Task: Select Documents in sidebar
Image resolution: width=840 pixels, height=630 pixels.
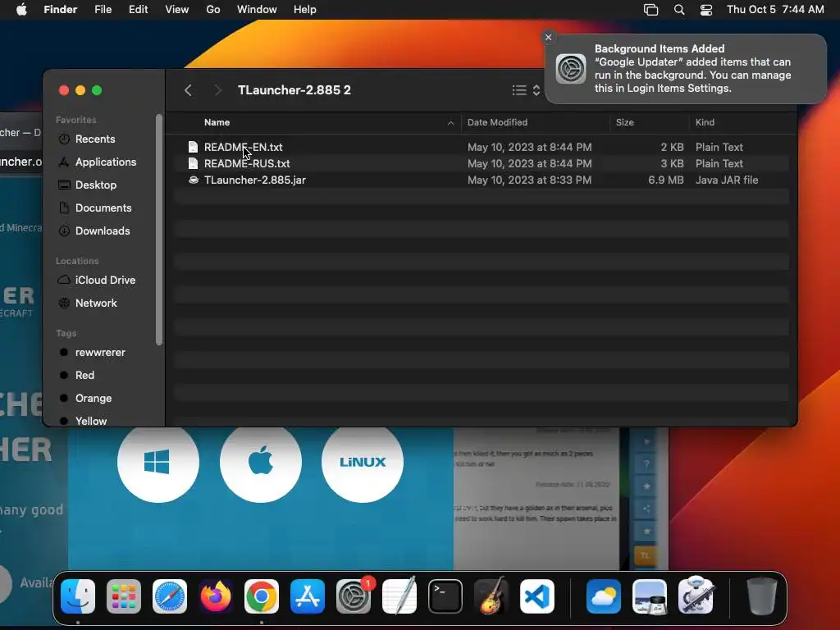Action: click(103, 208)
